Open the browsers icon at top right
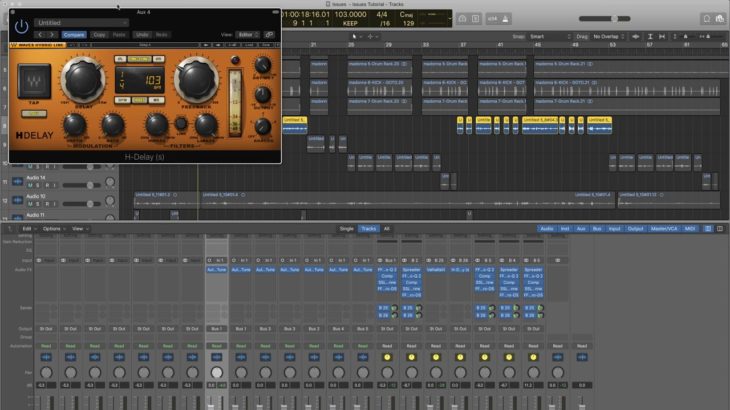The image size is (730, 410). coord(720,19)
